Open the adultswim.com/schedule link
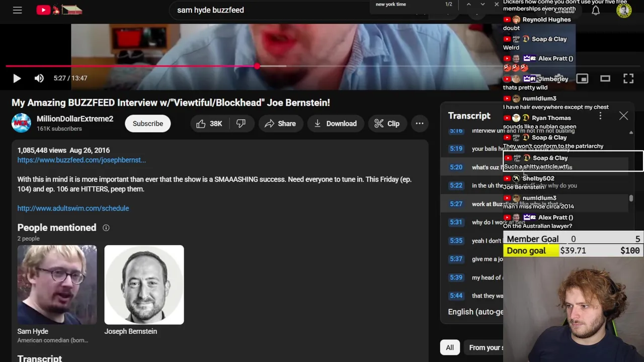This screenshot has width=644, height=362. click(x=73, y=208)
